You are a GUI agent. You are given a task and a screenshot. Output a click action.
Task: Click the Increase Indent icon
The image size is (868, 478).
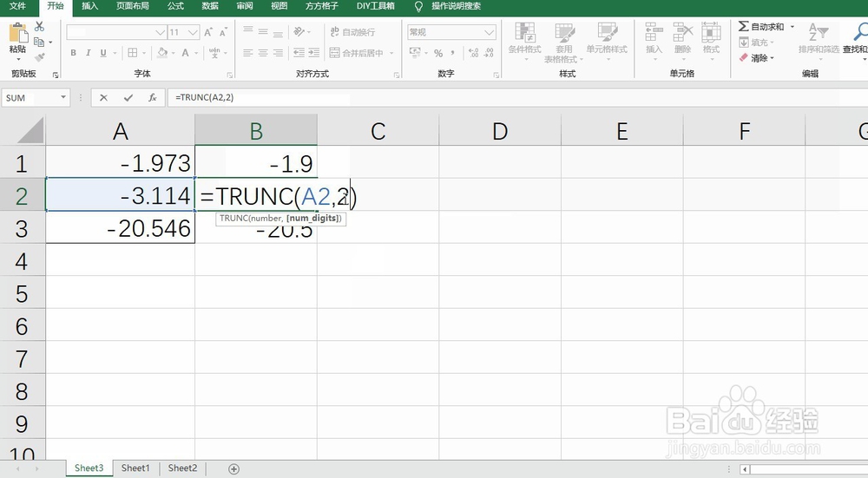pos(314,53)
